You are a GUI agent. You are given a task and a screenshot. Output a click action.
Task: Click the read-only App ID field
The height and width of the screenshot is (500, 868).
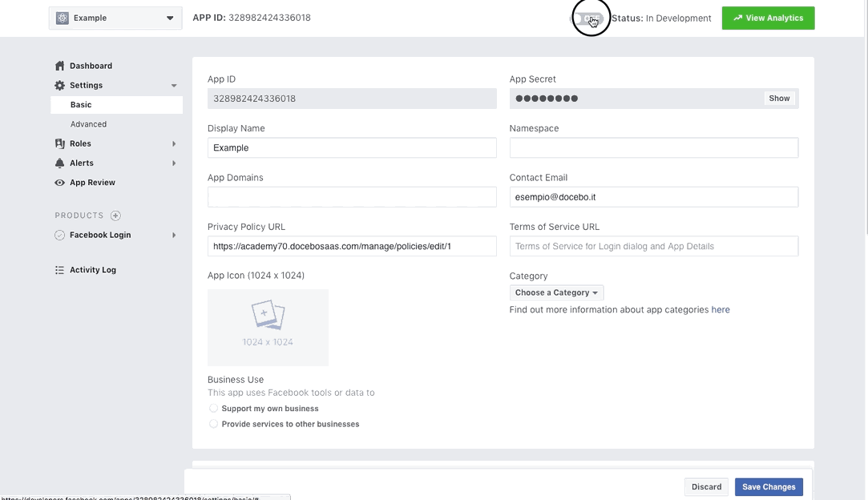coord(352,99)
